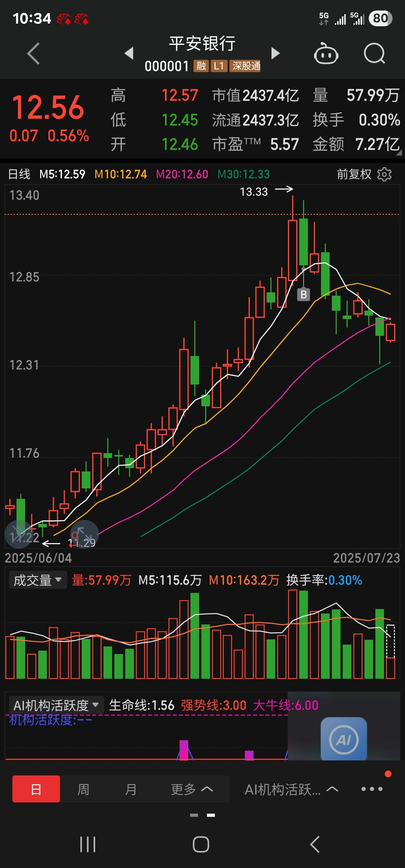
Task: Go back using top-left arrow
Action: coord(33,54)
